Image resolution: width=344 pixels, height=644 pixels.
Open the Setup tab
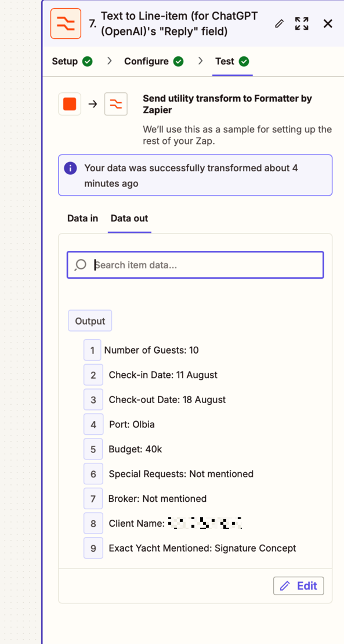[73, 62]
